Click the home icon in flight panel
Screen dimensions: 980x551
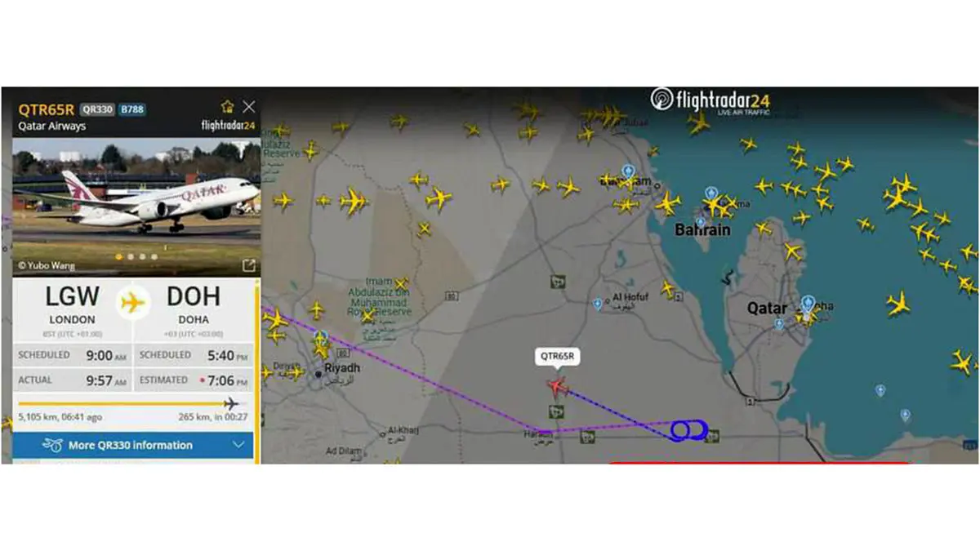click(x=228, y=107)
